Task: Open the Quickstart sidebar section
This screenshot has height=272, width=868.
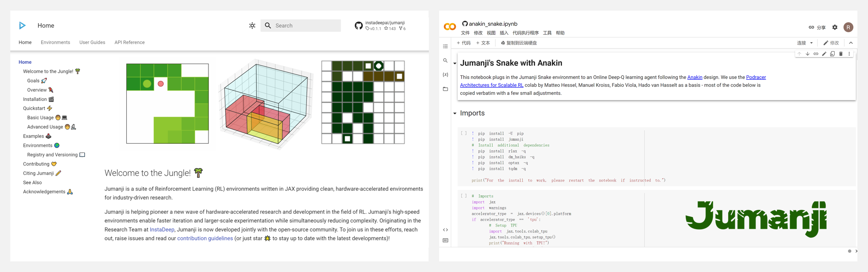Action: coord(38,108)
